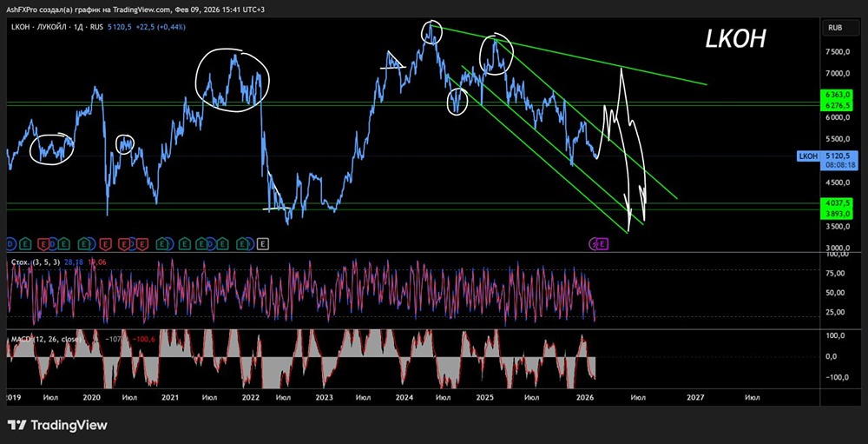Image resolution: width=868 pixels, height=444 pixels.
Task: Click the 2022 label on the time axis
Action: pos(251,397)
